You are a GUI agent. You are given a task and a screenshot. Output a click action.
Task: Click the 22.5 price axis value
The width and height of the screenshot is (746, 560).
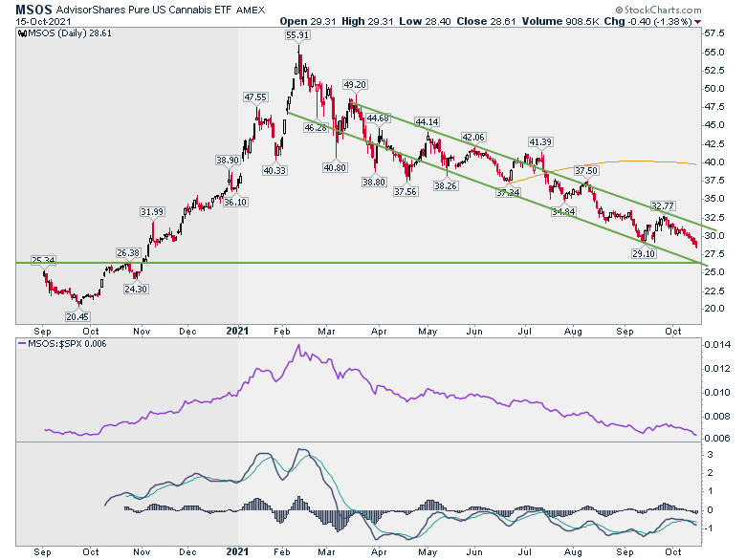(714, 291)
